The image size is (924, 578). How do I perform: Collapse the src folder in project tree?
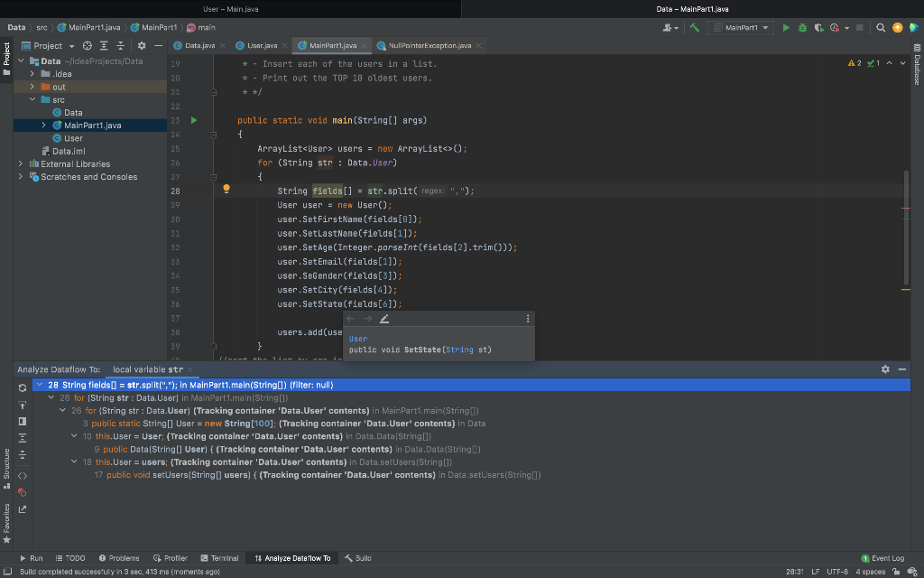[33, 100]
